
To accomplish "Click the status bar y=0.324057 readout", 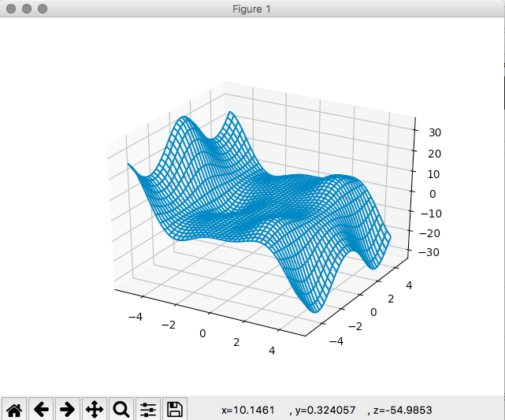I will (x=325, y=410).
